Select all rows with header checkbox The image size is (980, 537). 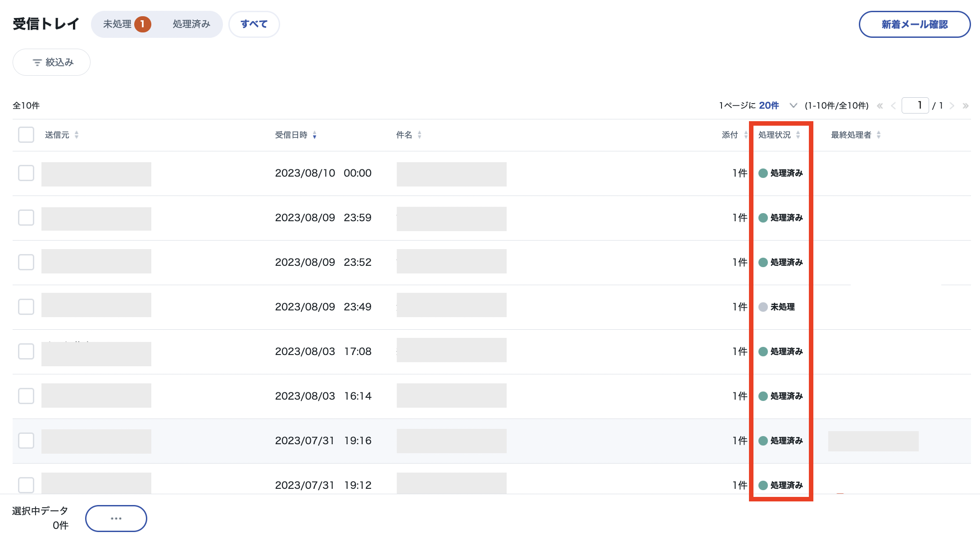(26, 135)
